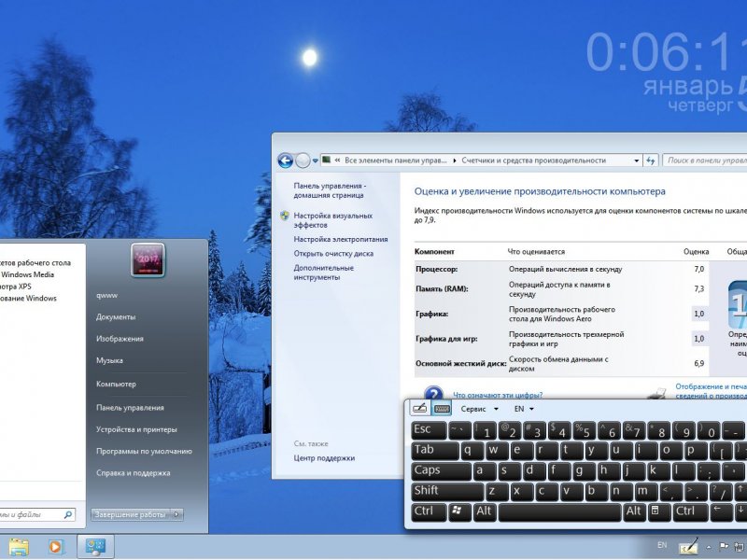Viewport: 747px width, 560px height.
Task: Click the Control Panel icon in address bar
Action: coord(326,160)
